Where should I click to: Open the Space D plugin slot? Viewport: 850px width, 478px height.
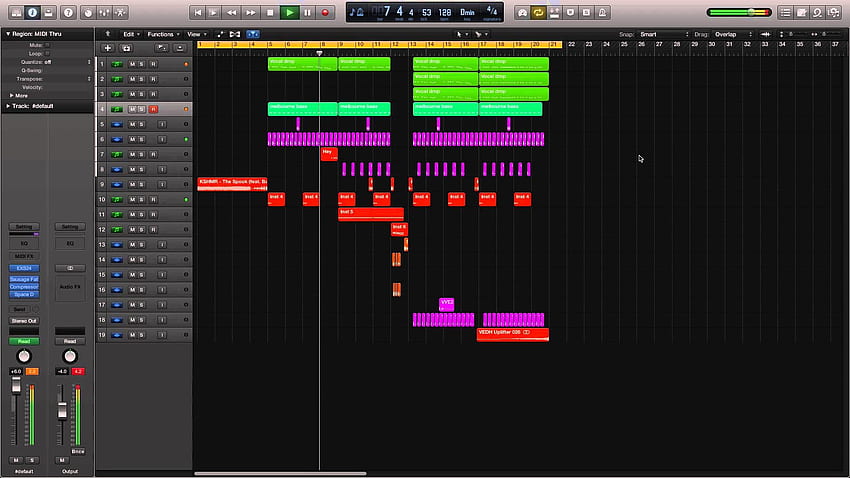(24, 294)
